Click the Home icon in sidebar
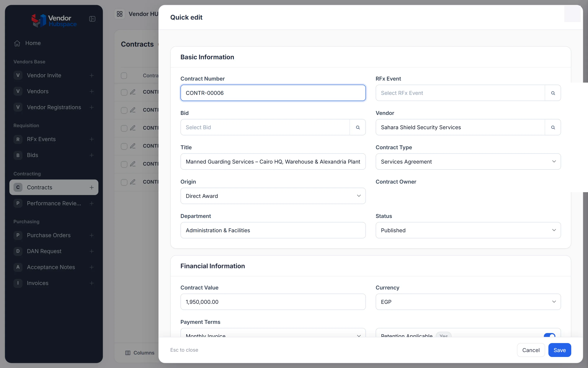 tap(17, 43)
